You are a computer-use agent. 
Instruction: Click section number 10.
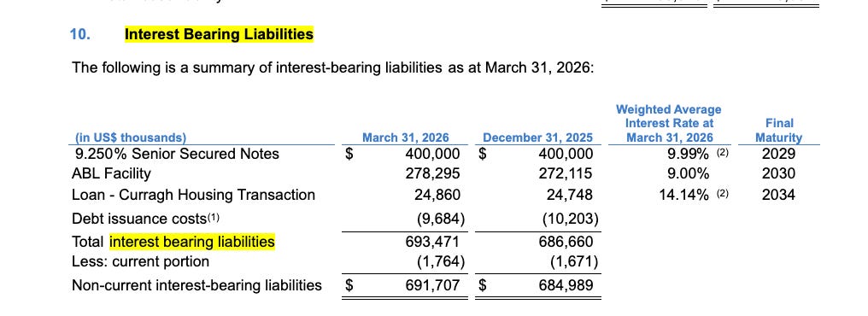point(79,34)
